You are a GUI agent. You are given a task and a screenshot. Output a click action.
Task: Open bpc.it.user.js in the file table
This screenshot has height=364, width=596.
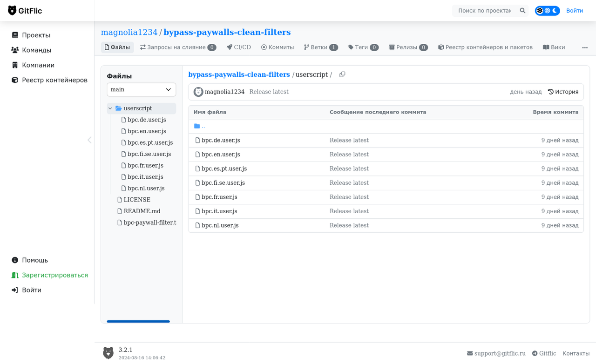219,211
